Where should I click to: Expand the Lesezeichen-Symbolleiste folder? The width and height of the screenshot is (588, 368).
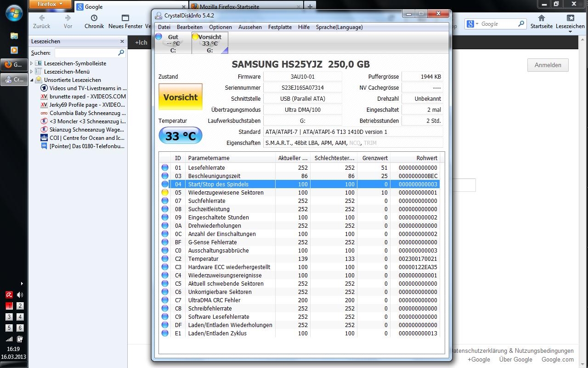32,63
